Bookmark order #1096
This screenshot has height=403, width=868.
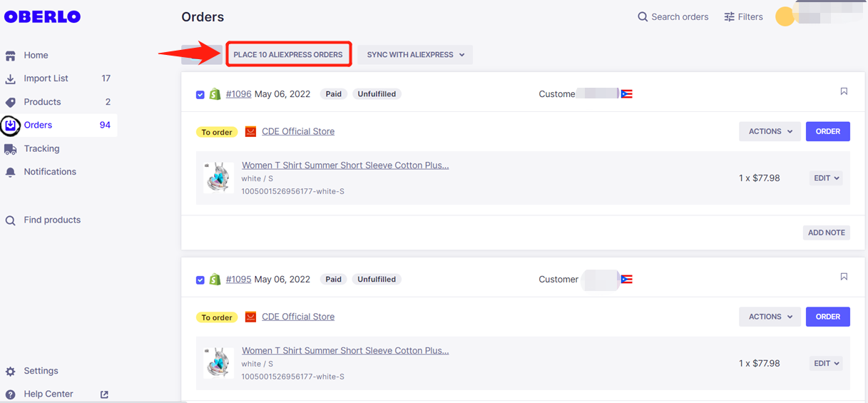point(844,91)
